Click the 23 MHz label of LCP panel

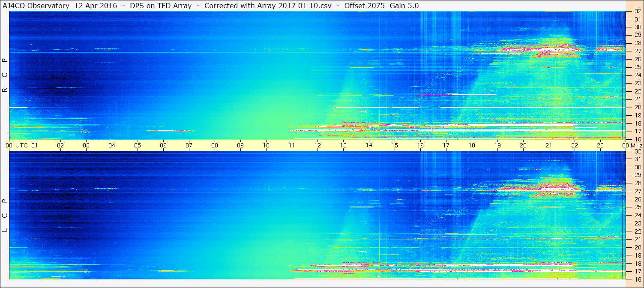(638, 223)
